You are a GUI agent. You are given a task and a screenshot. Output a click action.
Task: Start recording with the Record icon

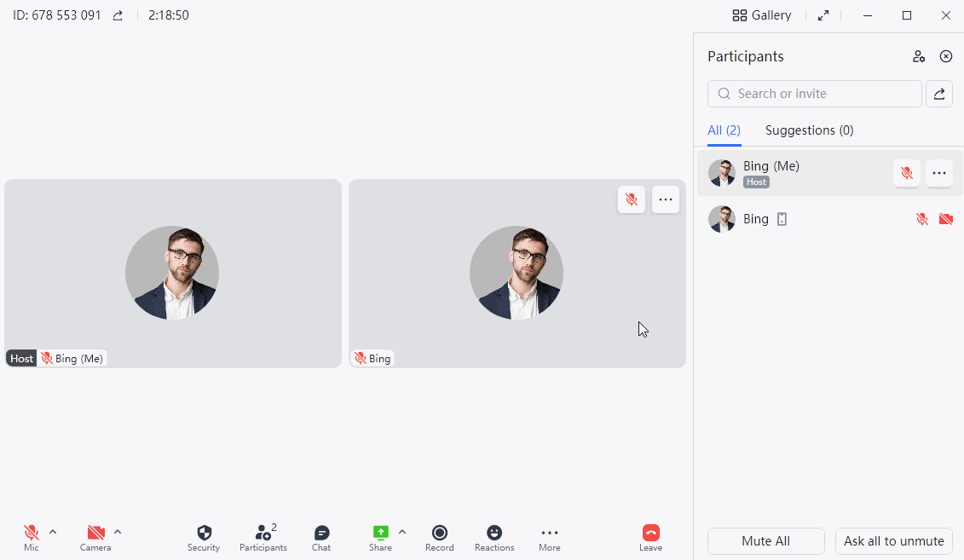(439, 533)
